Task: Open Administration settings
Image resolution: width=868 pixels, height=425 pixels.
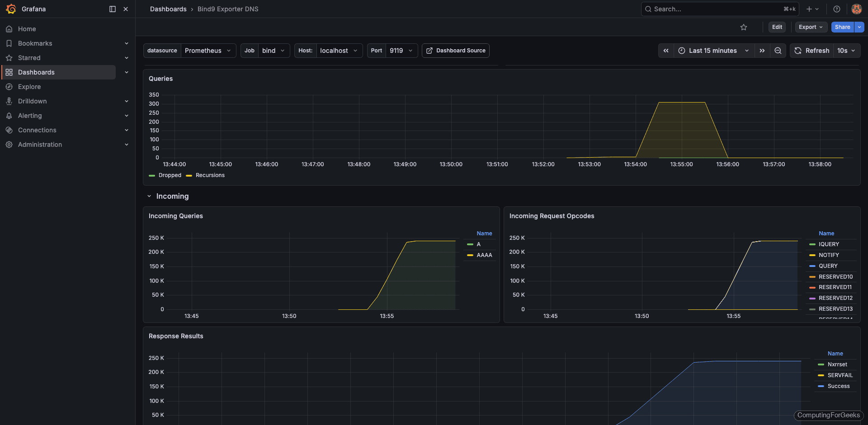Action: [x=39, y=144]
